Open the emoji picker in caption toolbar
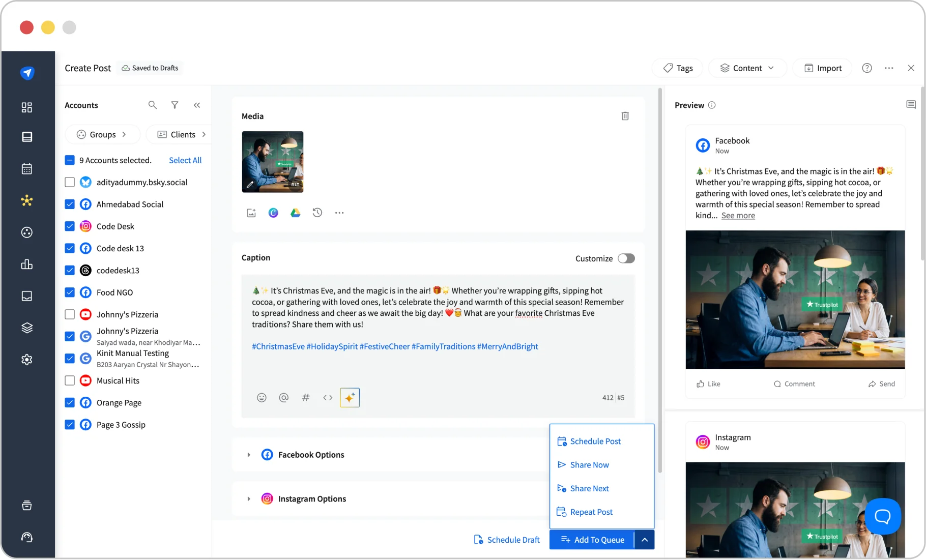 point(262,398)
